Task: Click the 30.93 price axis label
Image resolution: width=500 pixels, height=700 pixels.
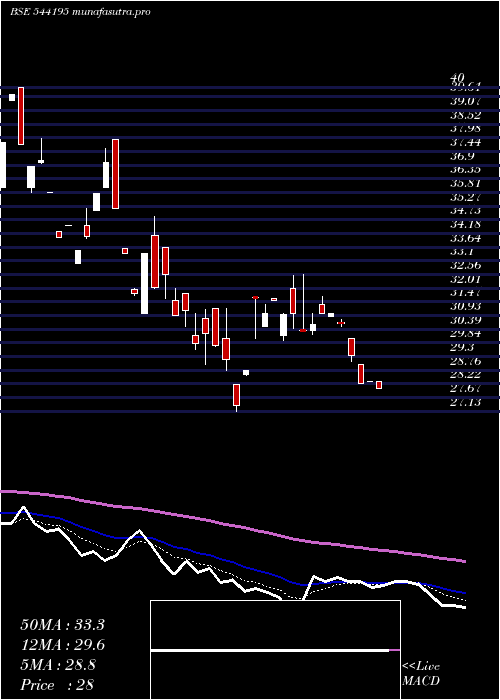Action: coord(465,307)
